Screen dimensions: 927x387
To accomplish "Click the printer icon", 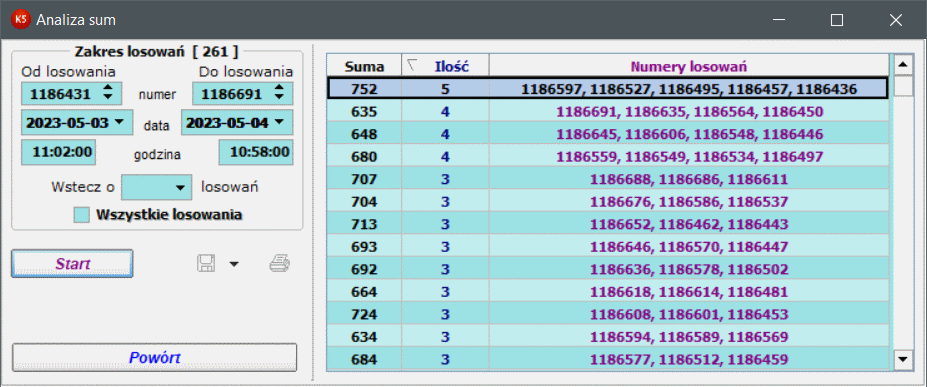I will coord(280,264).
